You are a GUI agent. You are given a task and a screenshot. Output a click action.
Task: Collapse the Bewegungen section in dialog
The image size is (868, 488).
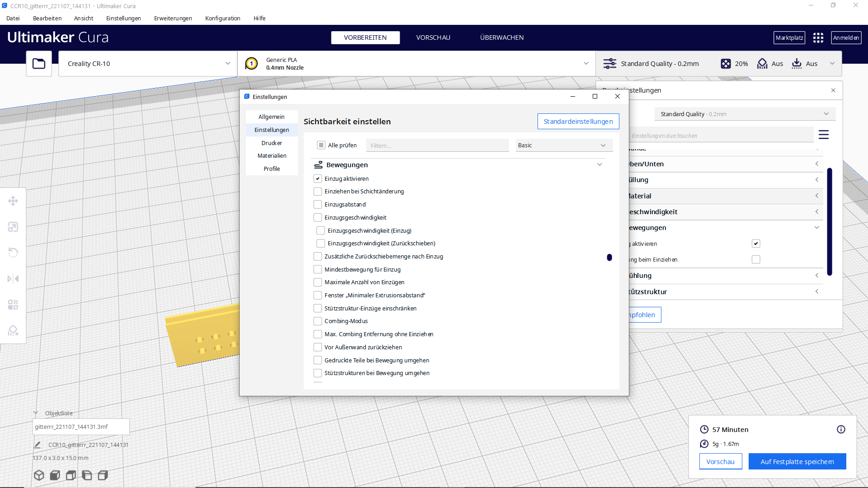point(599,164)
